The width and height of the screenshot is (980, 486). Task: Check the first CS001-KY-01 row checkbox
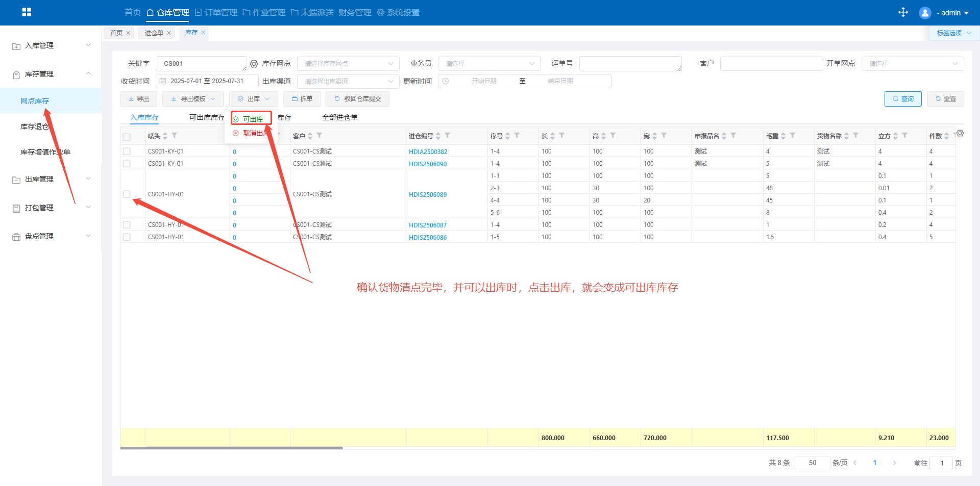[127, 151]
